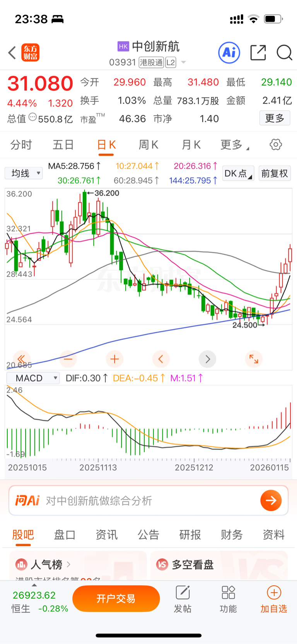
Task: Submit AI query with orange arrow
Action: tap(271, 500)
